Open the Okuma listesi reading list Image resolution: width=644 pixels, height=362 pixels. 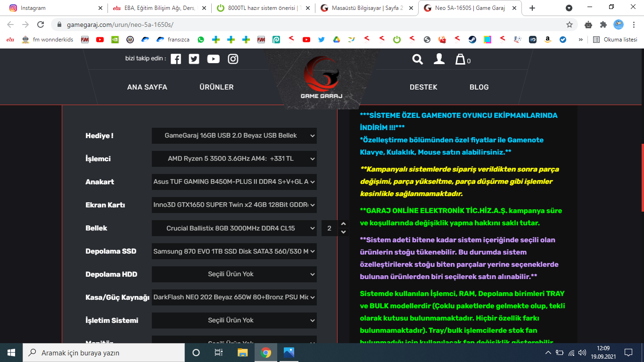pyautogui.click(x=615, y=40)
